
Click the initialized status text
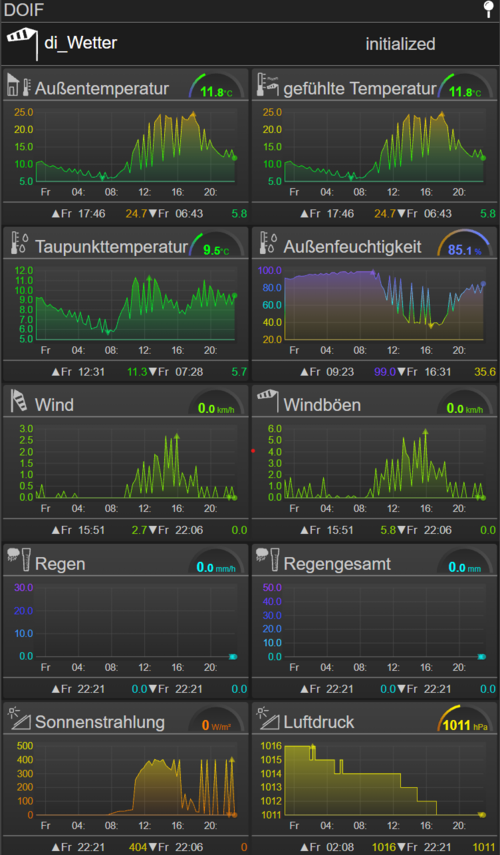(400, 44)
